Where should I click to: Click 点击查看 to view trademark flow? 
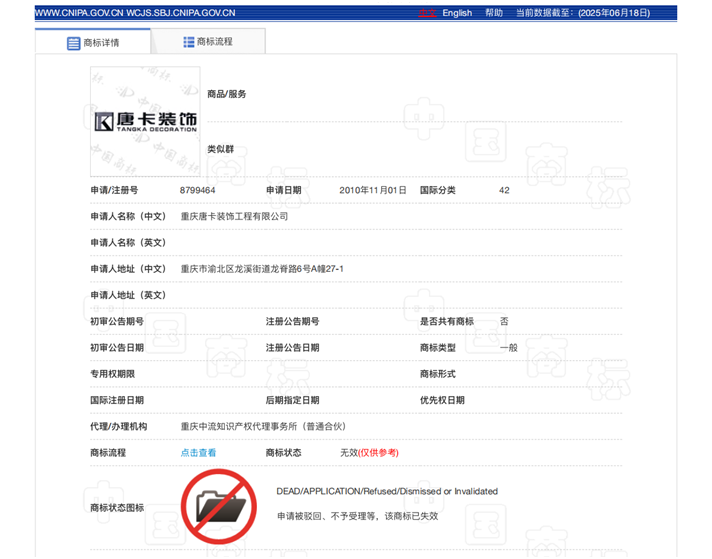(x=198, y=452)
